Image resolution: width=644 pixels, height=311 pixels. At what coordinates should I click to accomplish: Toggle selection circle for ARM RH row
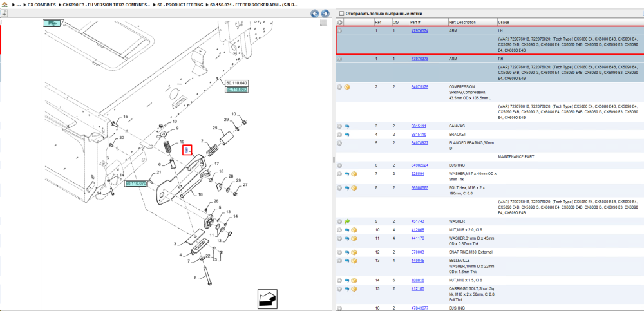pyautogui.click(x=339, y=59)
